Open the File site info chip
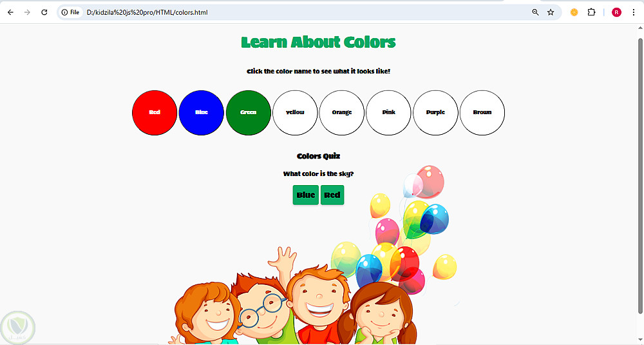The width and height of the screenshot is (644, 345). (x=70, y=12)
